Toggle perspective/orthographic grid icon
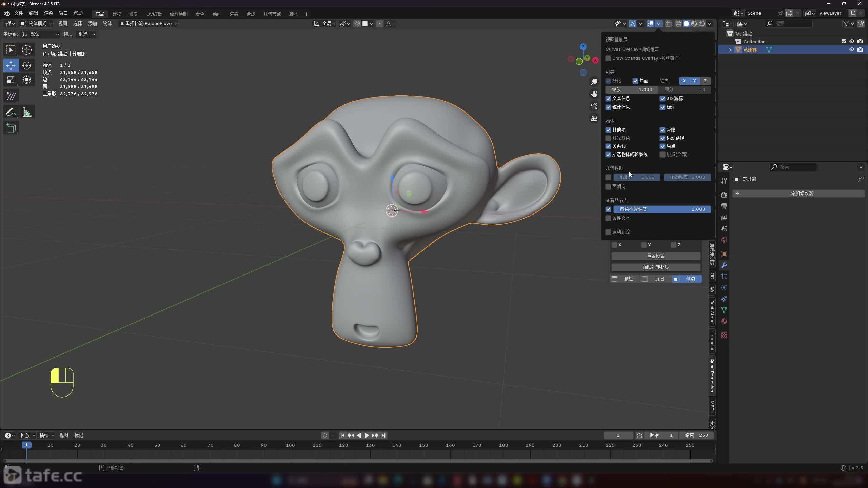This screenshot has width=868, height=488. tap(594, 118)
